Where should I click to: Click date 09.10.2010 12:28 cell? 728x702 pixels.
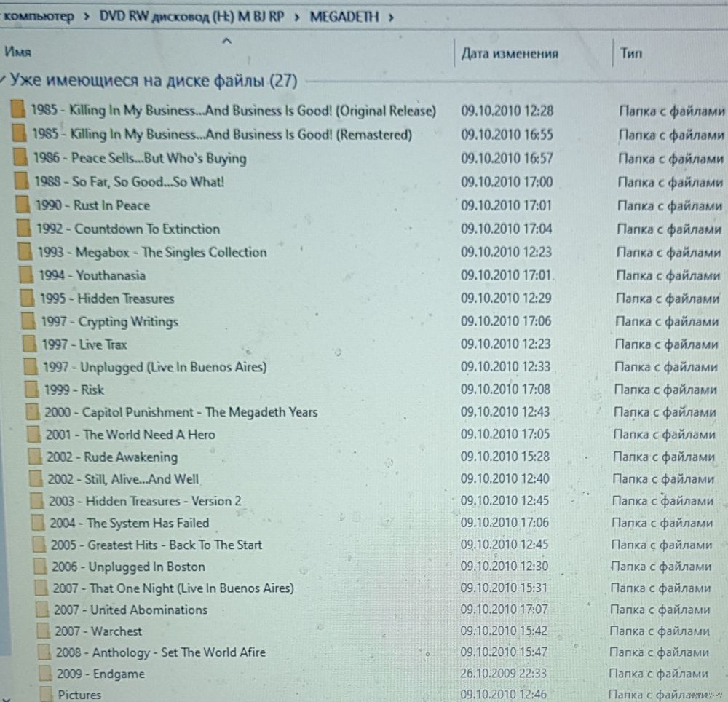[507, 111]
